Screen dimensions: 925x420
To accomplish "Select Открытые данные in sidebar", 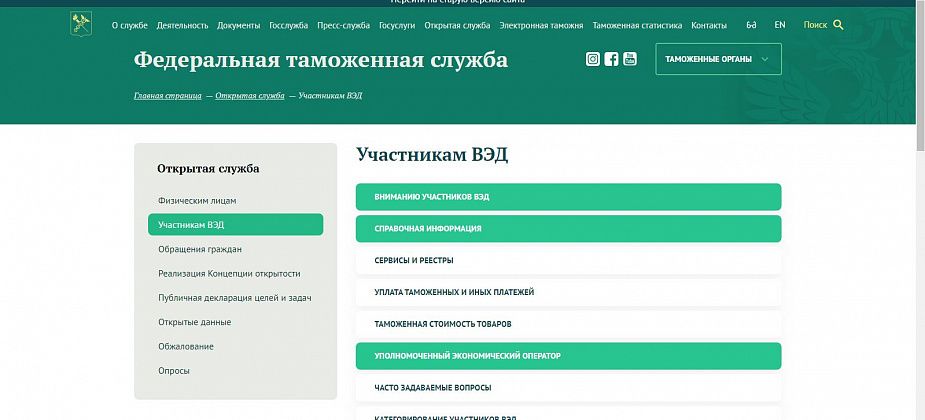I will 195,322.
